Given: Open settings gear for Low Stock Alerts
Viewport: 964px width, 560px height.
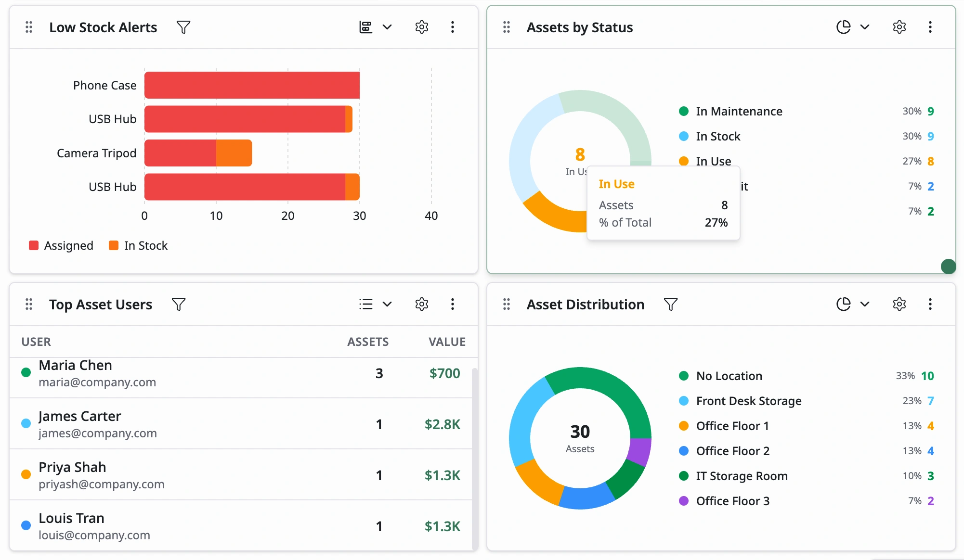Looking at the screenshot, I should click(422, 27).
